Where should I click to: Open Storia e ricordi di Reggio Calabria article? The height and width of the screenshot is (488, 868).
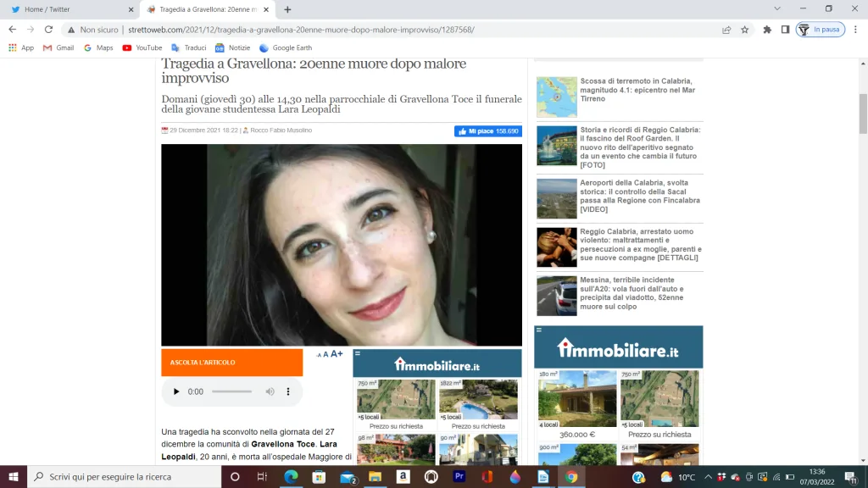pyautogui.click(x=641, y=147)
